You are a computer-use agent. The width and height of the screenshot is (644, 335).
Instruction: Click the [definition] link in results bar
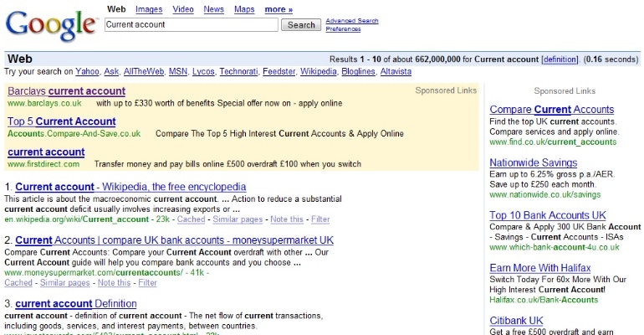559,59
